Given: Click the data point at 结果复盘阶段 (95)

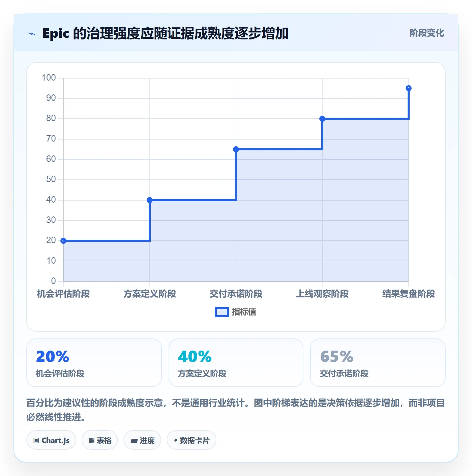Looking at the screenshot, I should coord(409,88).
